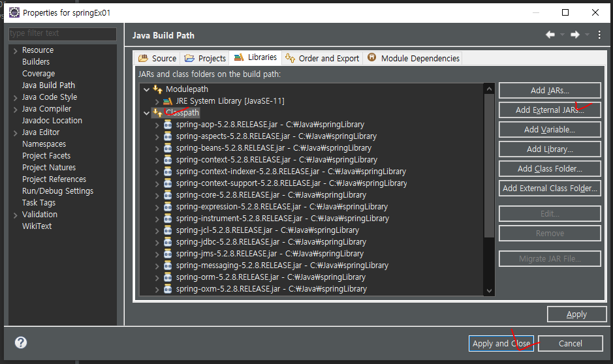Open the back history dropdown arrow
Screen dimensions: 613x364
[x=562, y=35]
